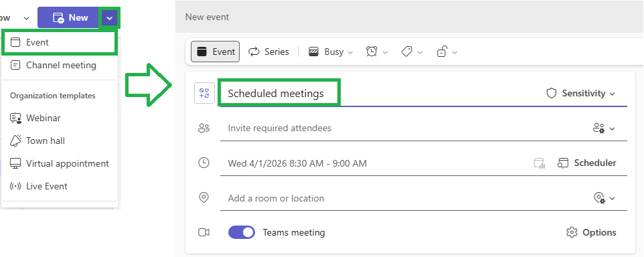This screenshot has height=257, width=644.
Task: Click the Series recurrence arrows icon
Action: (x=254, y=52)
